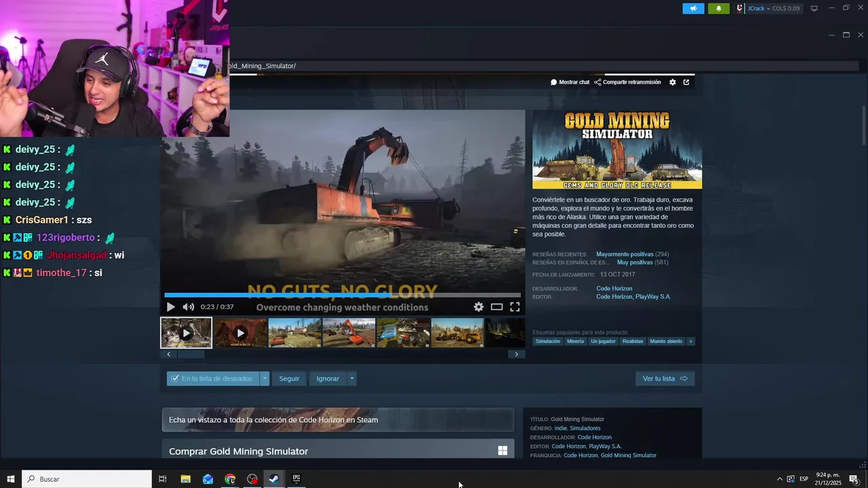This screenshot has height=488, width=868.
Task: Click the Ignorar button
Action: pos(328,378)
